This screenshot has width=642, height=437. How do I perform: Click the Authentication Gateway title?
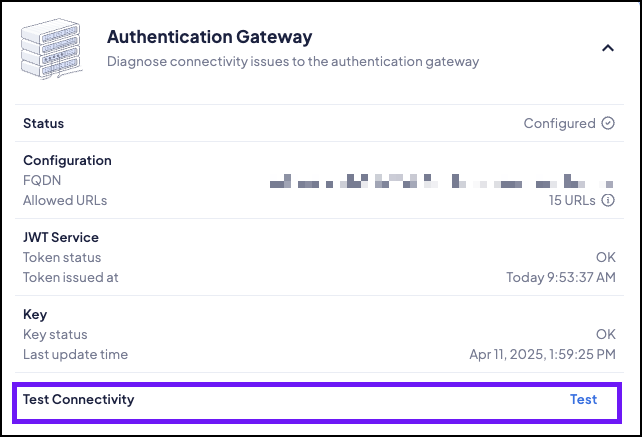[x=209, y=37]
